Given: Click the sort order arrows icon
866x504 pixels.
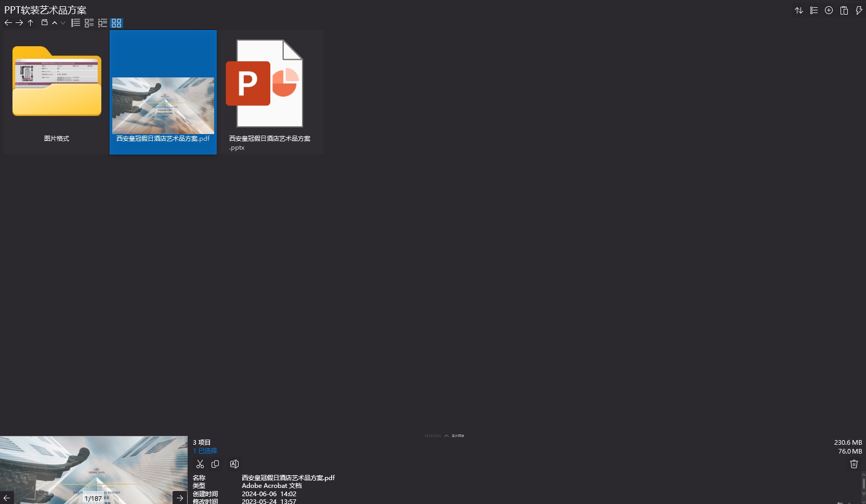Looking at the screenshot, I should tap(799, 10).
